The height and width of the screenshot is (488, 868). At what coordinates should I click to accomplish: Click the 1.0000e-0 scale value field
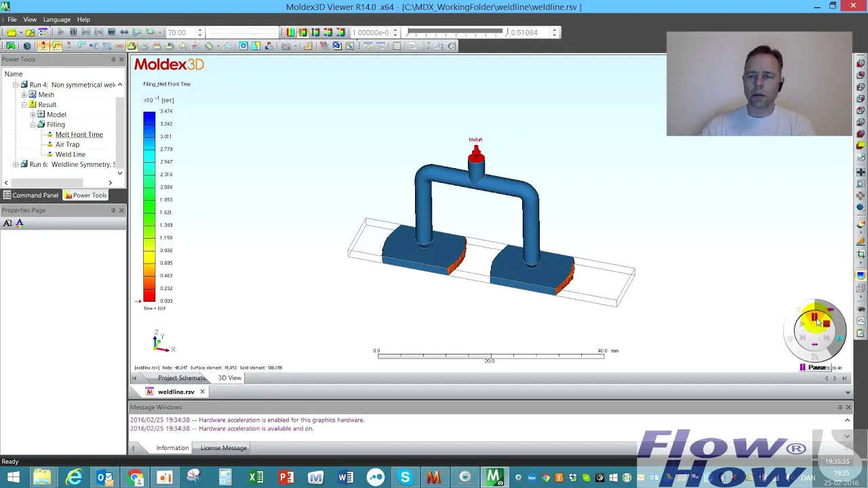[371, 32]
